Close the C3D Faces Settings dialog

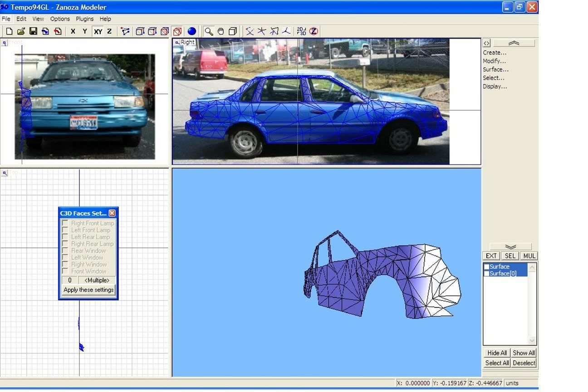point(112,213)
